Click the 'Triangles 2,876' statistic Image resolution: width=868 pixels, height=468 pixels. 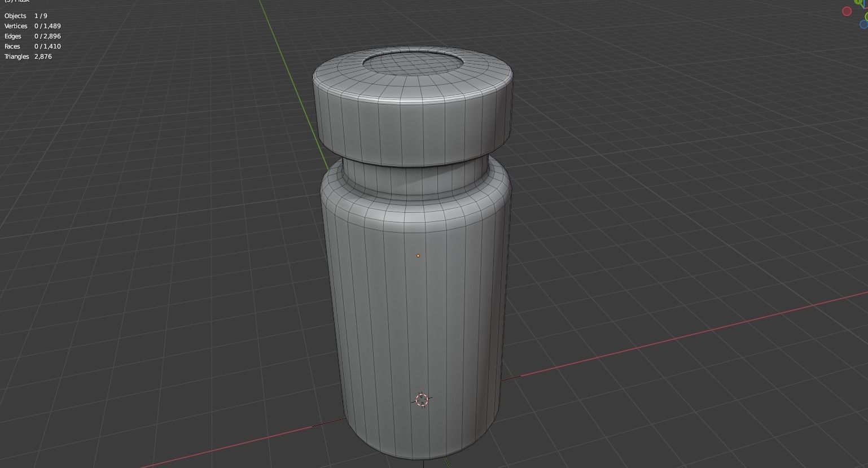point(28,56)
